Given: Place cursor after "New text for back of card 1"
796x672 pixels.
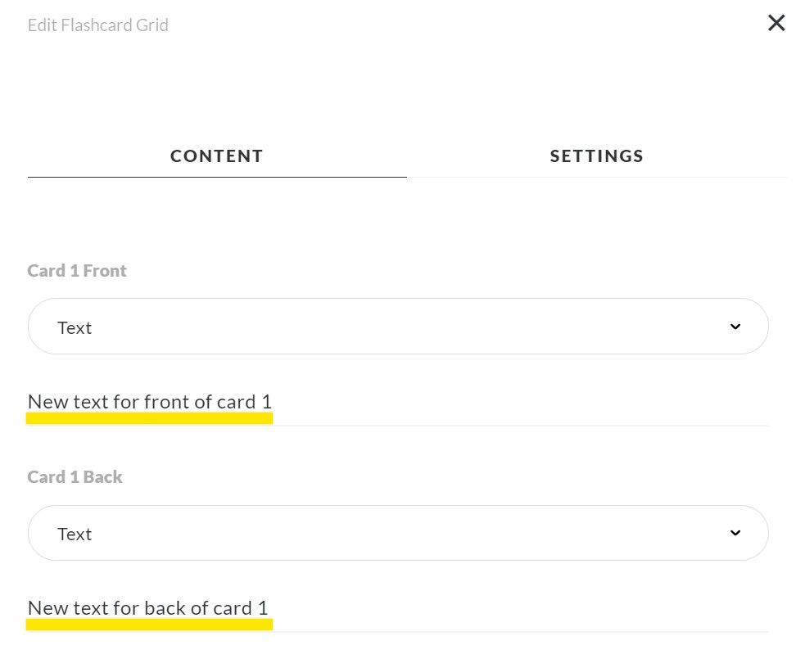Looking at the screenshot, I should 270,608.
